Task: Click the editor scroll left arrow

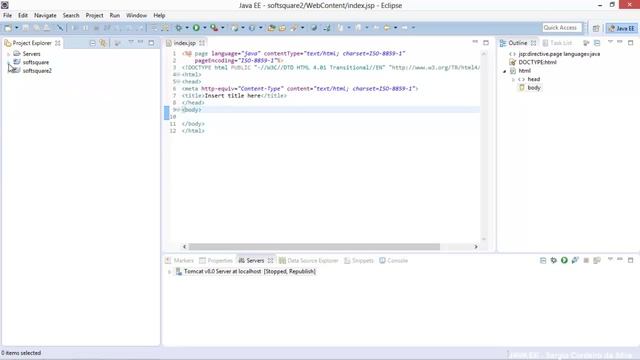Action: 184,247
